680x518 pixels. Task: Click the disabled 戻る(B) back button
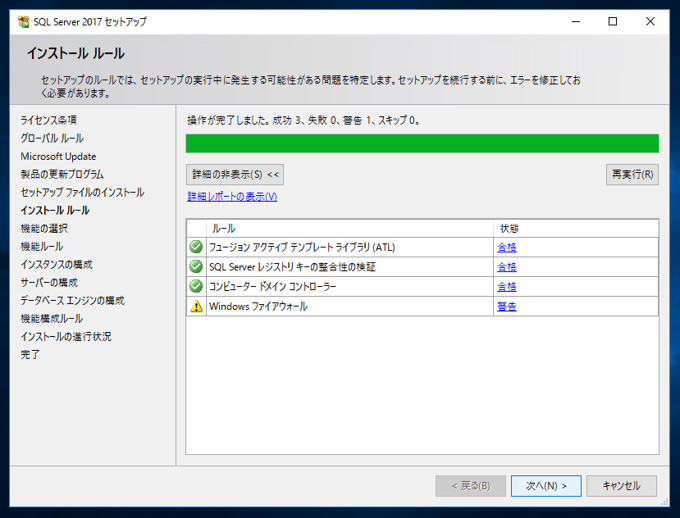471,486
